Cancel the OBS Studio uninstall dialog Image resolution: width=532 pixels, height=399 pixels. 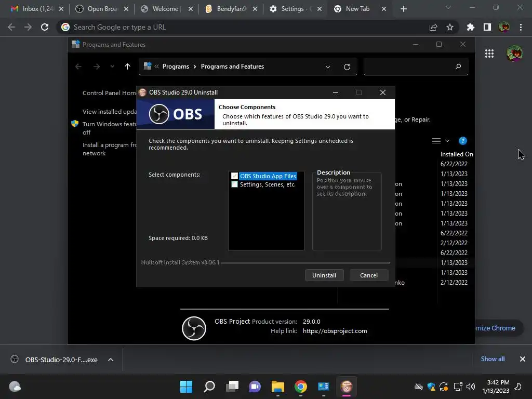(x=368, y=275)
